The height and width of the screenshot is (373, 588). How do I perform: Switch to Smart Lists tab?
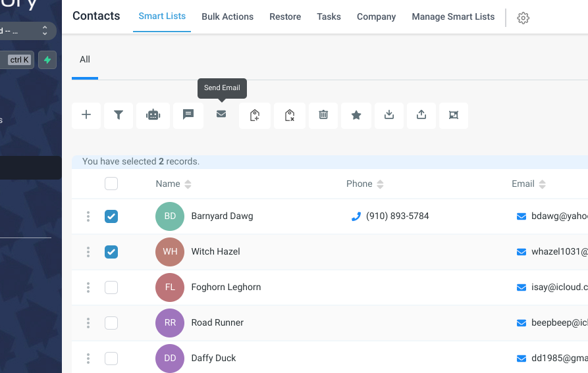(x=162, y=16)
